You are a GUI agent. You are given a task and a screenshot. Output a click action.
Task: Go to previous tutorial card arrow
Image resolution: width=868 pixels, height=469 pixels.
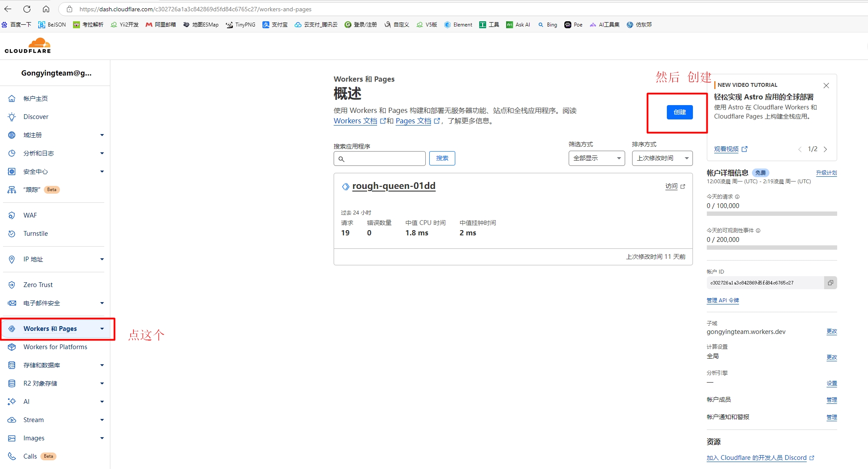[800, 149]
